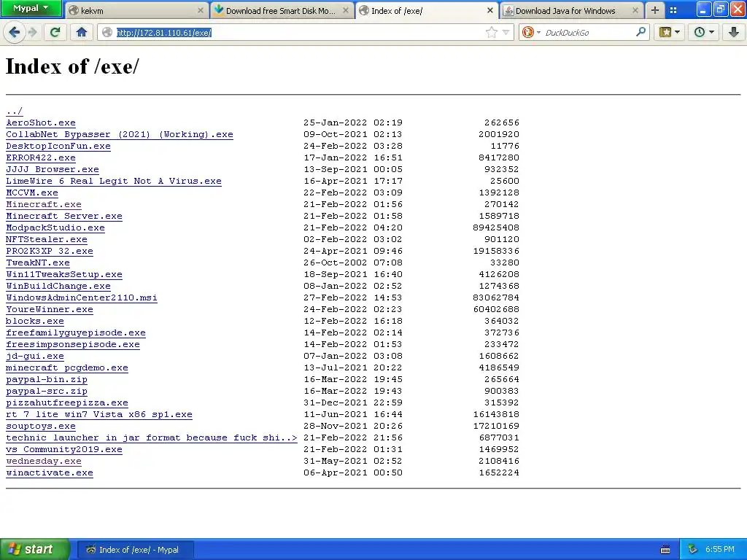Download paypal-bin.zip
This screenshot has width=747, height=560.
click(47, 379)
